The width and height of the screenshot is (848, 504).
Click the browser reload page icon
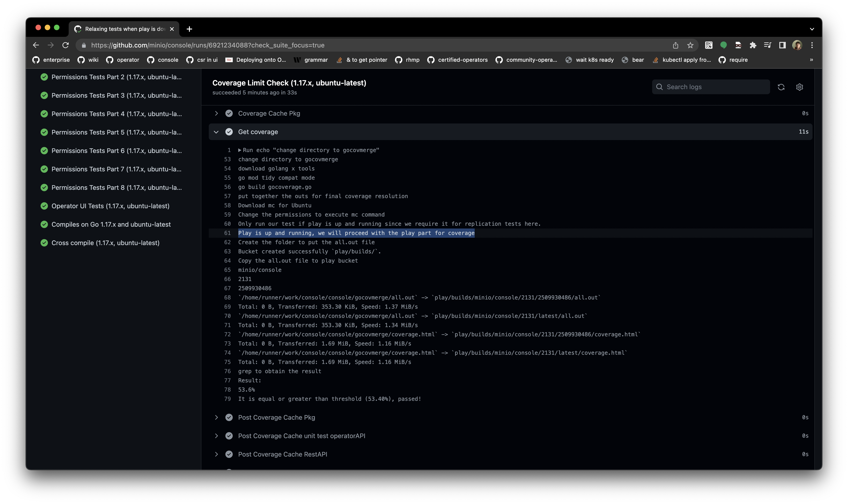66,45
